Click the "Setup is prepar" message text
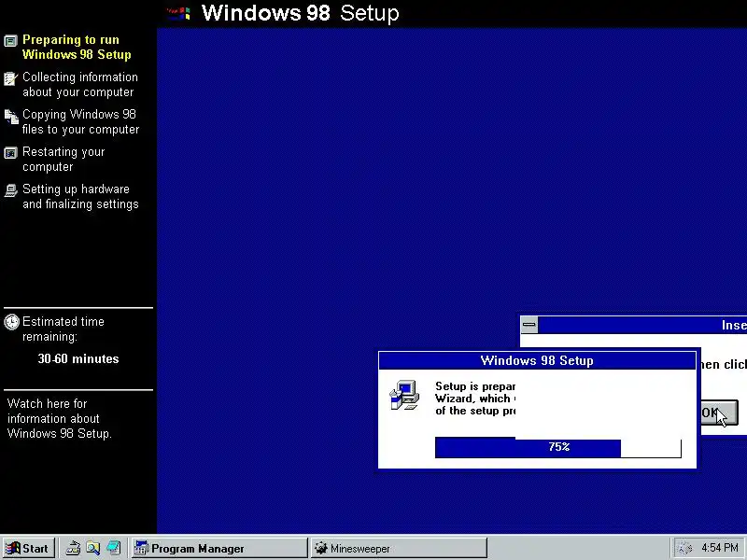This screenshot has height=560, width=747. [x=475, y=399]
